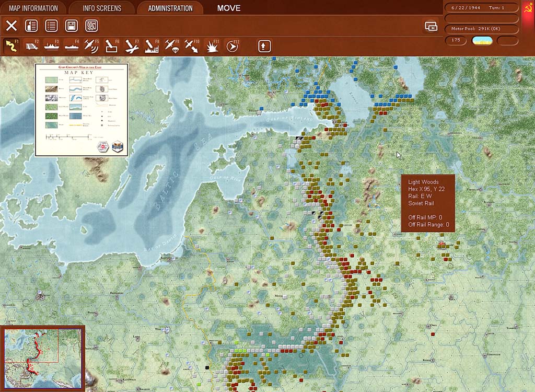The height and width of the screenshot is (392, 535).
Task: Click the empty pill right of weather indicator
Action: [x=508, y=40]
